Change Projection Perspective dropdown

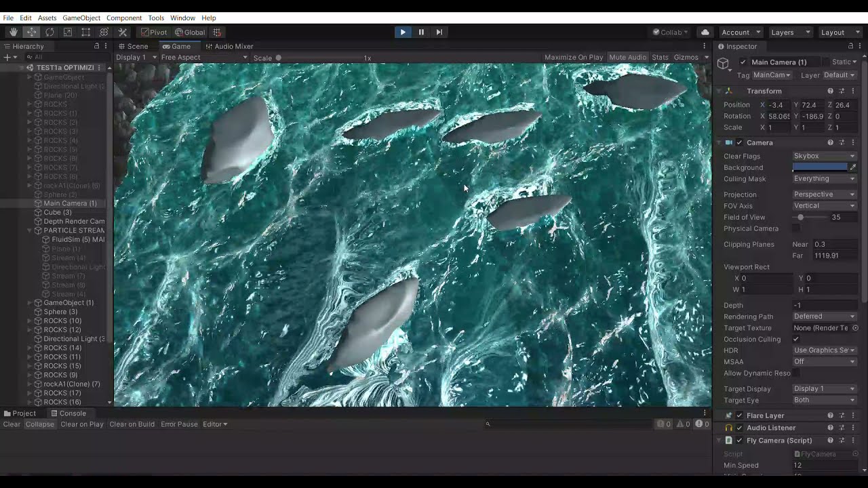point(825,195)
